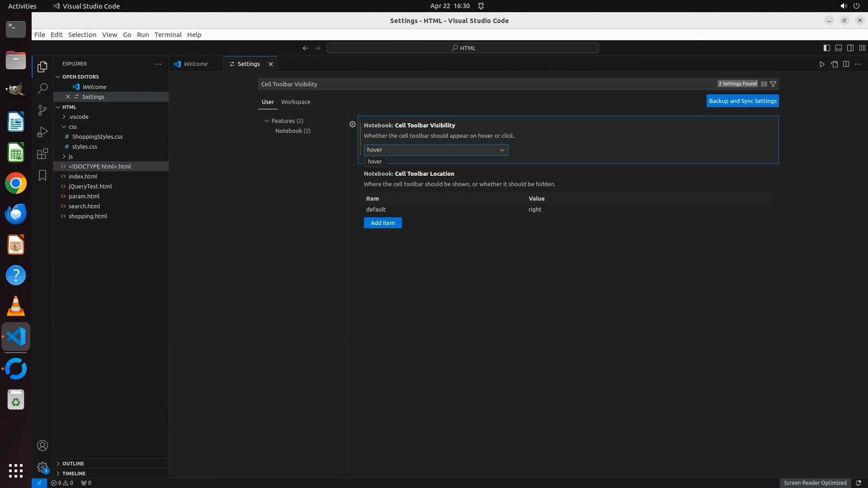Viewport: 868px width, 488px height.
Task: Open the Search view in activity bar
Action: pyautogui.click(x=42, y=88)
